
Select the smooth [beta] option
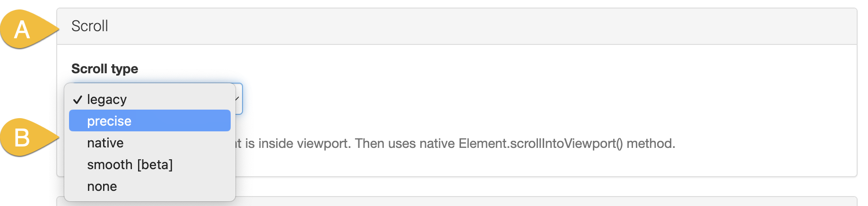[130, 164]
